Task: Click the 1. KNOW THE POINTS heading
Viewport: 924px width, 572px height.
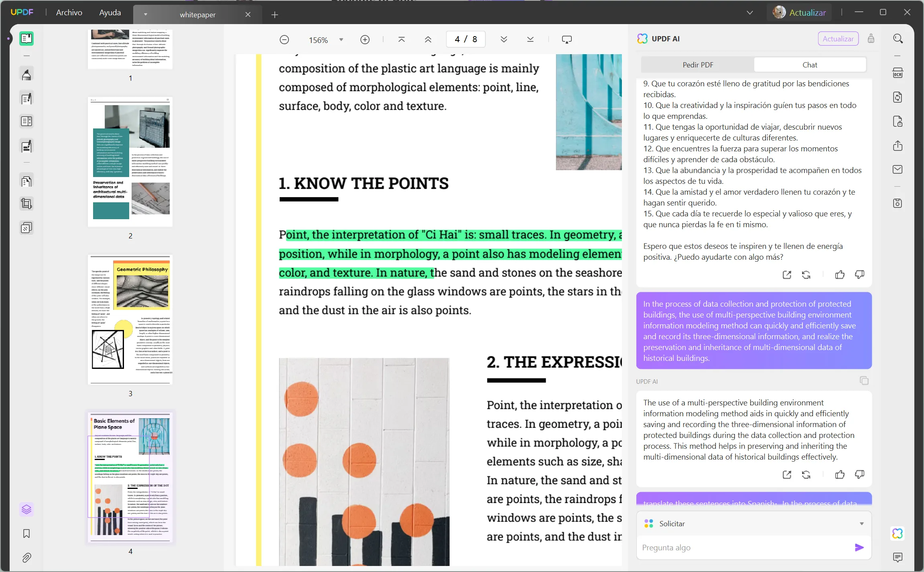Action: [364, 183]
